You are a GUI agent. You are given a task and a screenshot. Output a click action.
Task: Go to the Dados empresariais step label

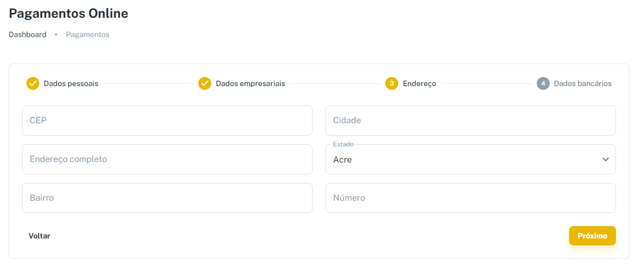[x=251, y=83]
